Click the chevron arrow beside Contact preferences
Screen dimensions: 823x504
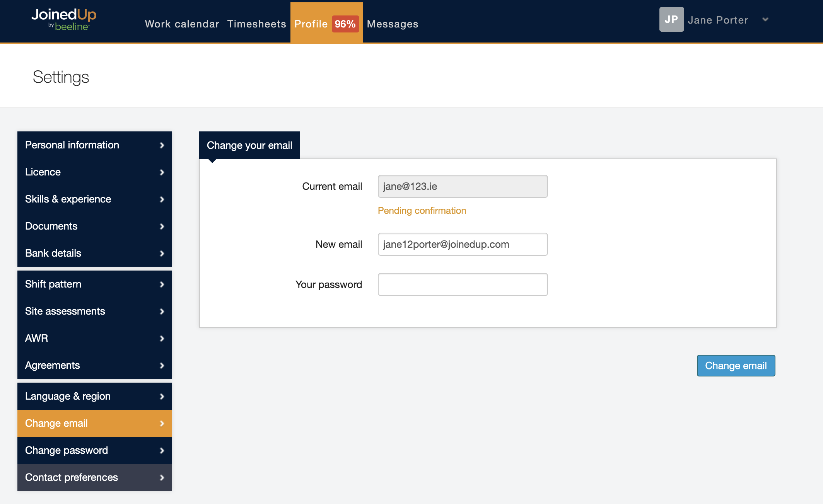162,478
